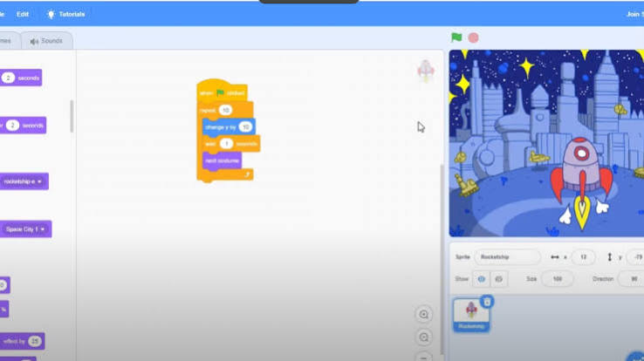644x361 pixels.
Task: Click the workspace vertical scrollbar
Action: click(442, 258)
